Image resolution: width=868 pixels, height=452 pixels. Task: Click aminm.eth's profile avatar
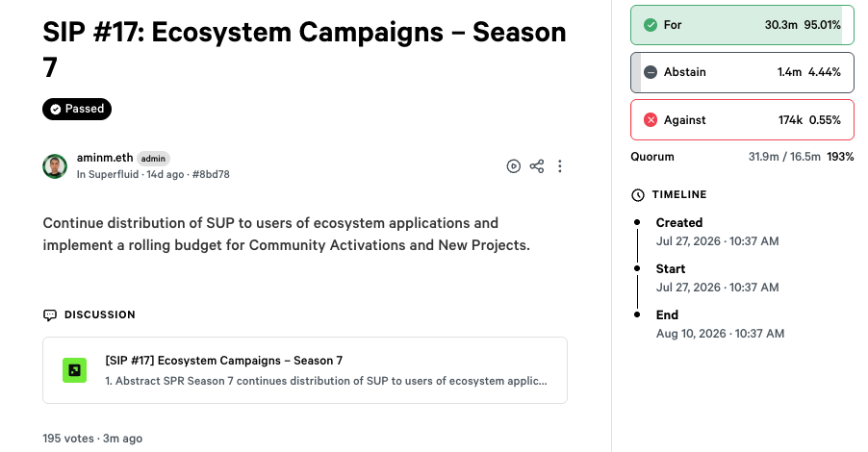(55, 166)
